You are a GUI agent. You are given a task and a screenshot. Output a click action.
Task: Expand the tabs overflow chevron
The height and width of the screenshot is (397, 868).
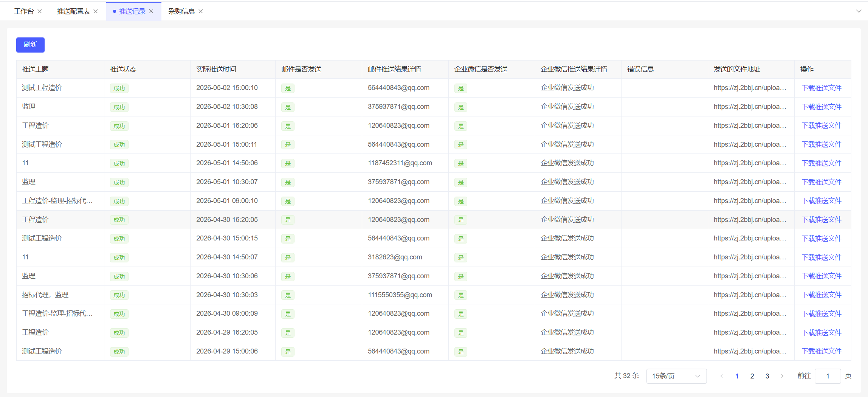coord(859,11)
